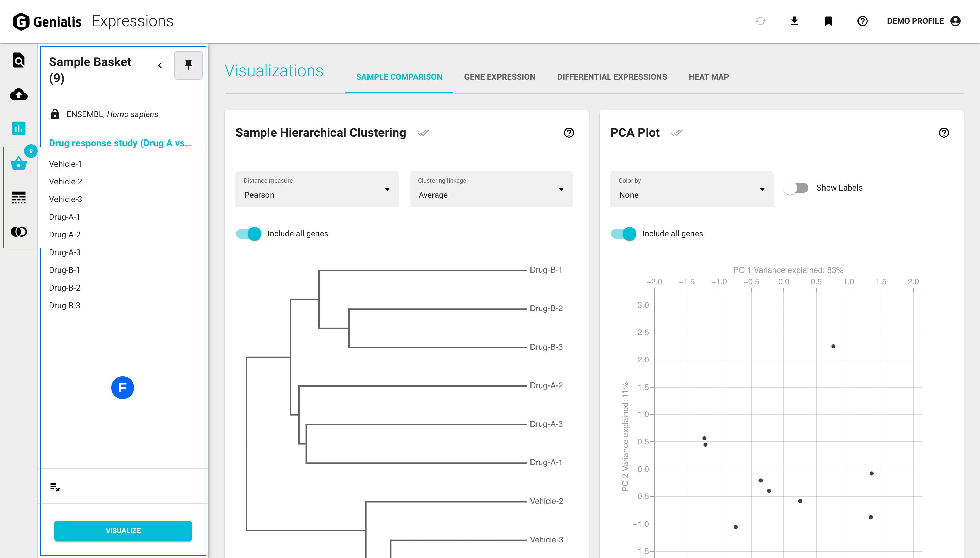Enable the Show Labels switch
The width and height of the screenshot is (980, 558).
click(x=796, y=188)
